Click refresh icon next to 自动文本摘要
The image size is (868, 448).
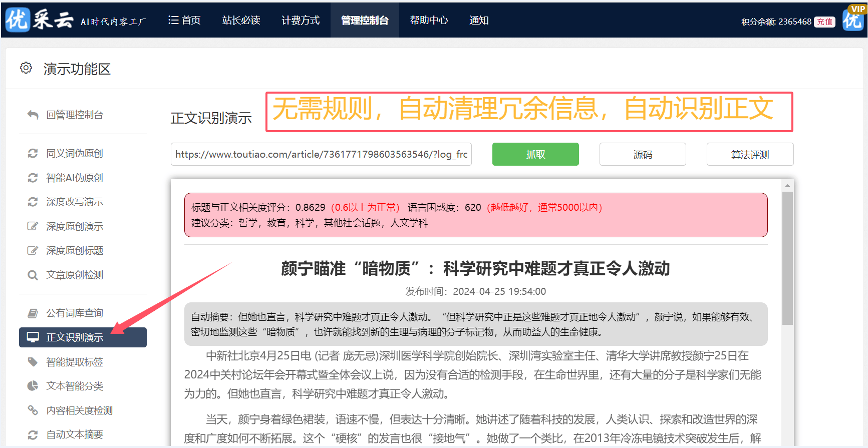tap(33, 434)
